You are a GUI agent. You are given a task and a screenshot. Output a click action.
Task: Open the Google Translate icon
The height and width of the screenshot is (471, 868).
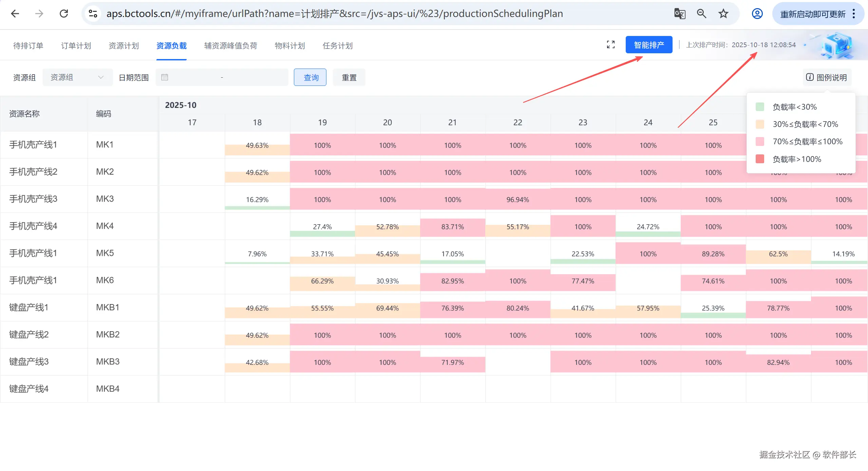coord(680,14)
